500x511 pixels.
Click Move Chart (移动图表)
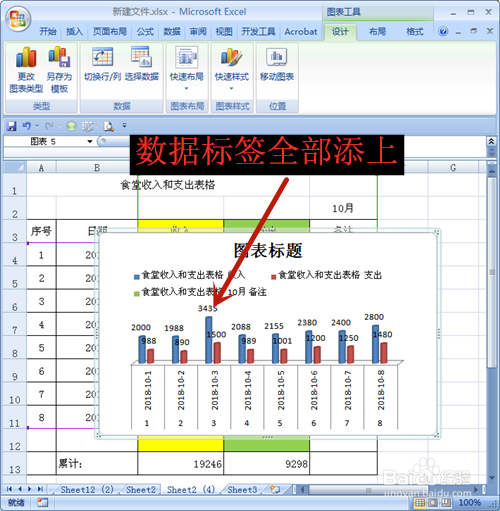pos(277,64)
